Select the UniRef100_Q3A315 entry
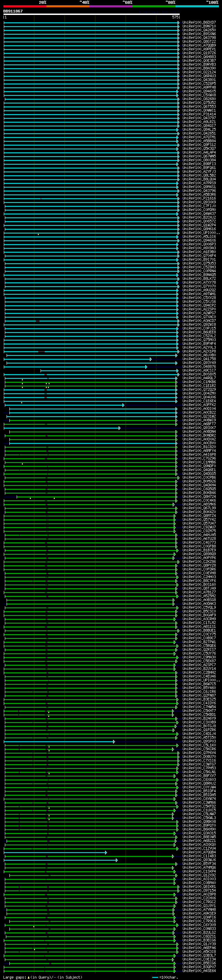Screen dimensions: 222x980 [199, 833]
